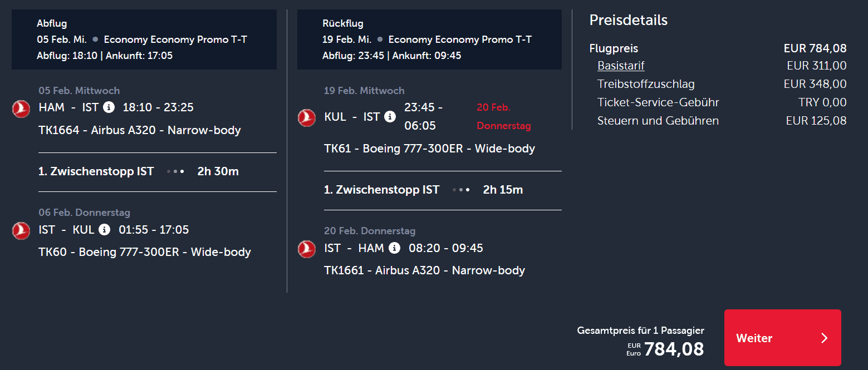Click info icon next to IST - HAM
The image size is (868, 370).
[394, 248]
